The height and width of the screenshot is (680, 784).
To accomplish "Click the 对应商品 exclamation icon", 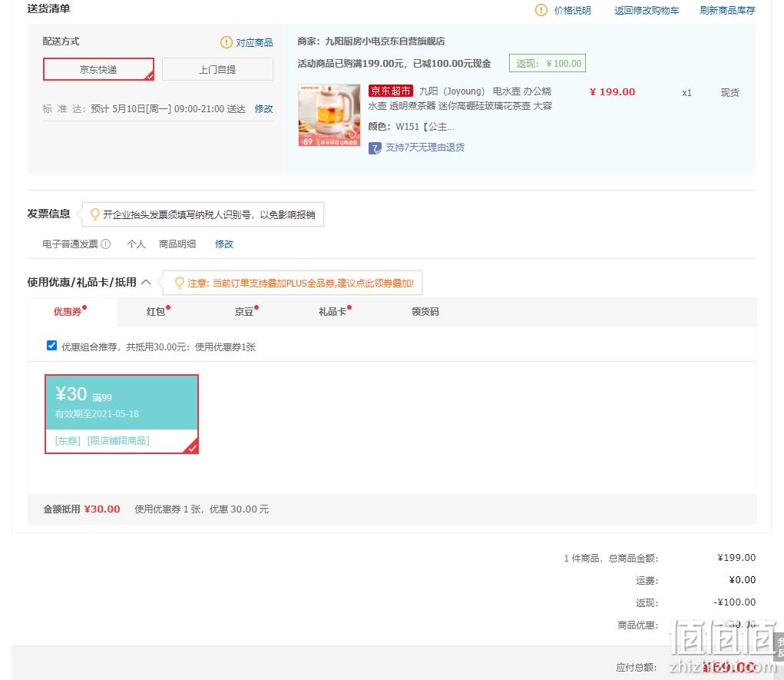I will tap(226, 42).
